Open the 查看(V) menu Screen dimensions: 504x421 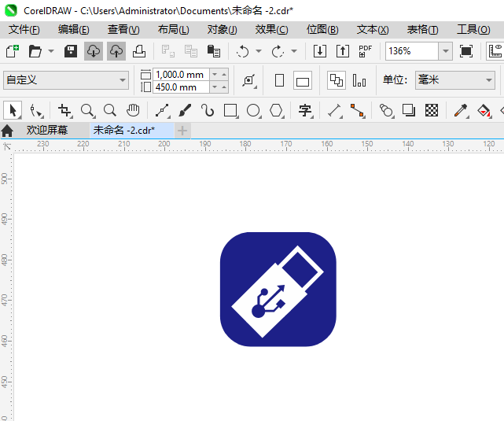[x=123, y=30]
